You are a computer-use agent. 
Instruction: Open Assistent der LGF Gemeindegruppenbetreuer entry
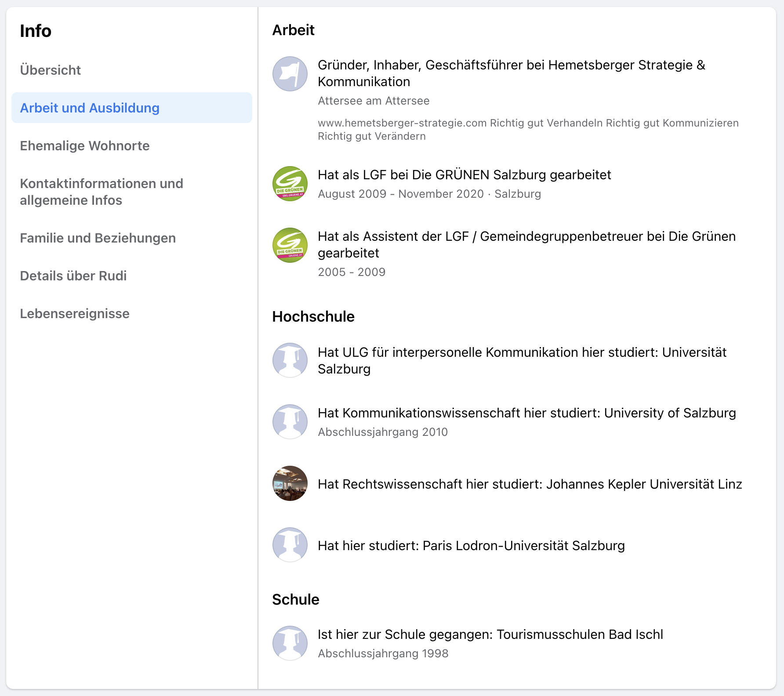click(527, 245)
